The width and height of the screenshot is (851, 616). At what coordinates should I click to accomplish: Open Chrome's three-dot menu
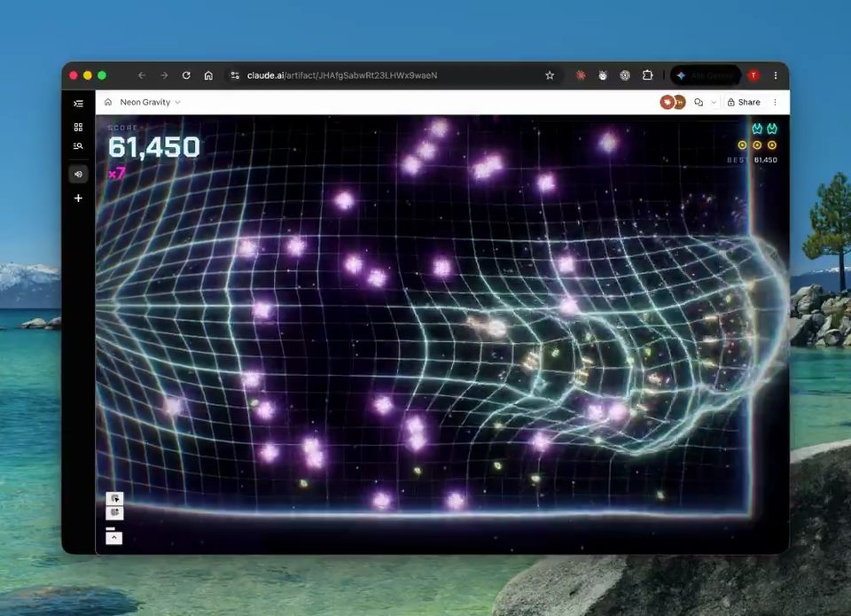point(776,75)
